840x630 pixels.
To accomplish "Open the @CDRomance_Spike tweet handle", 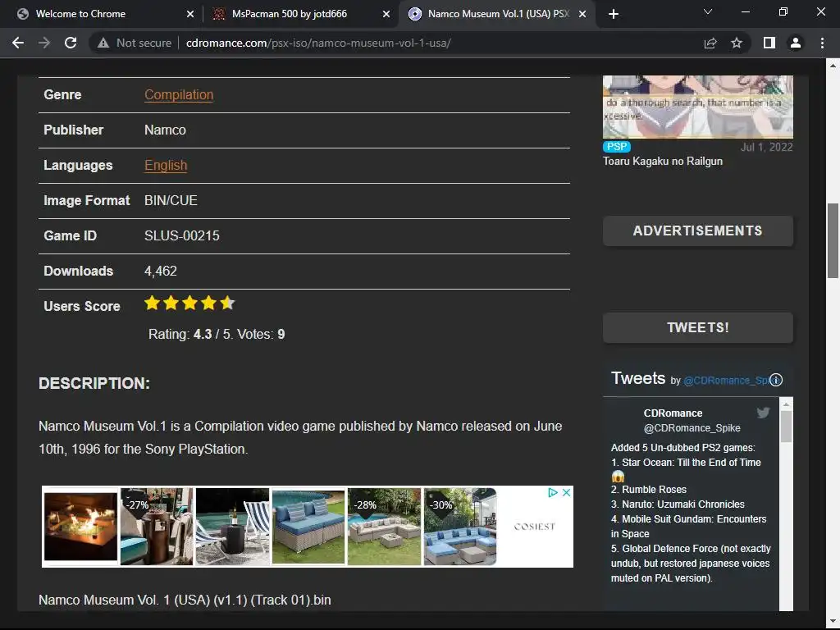I will tap(692, 428).
